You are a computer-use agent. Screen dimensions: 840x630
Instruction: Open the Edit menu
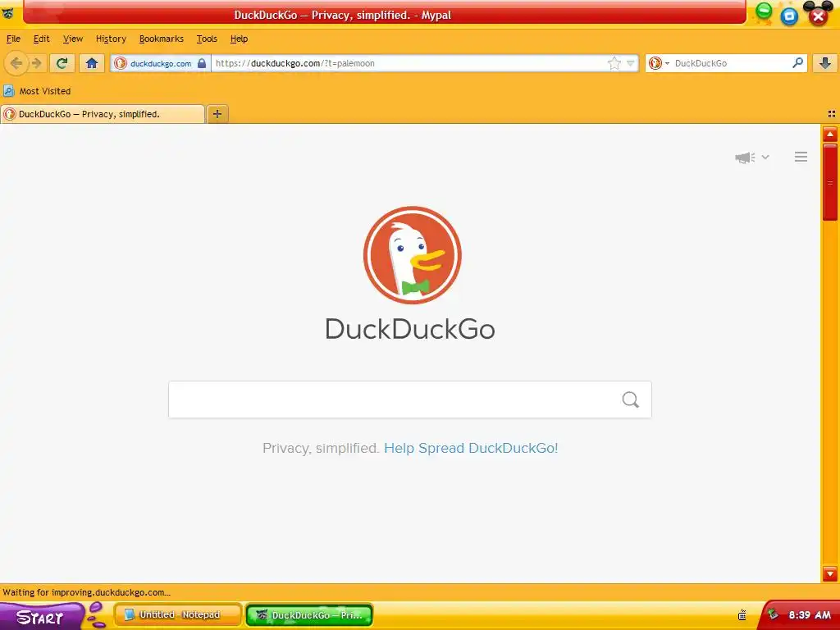(41, 39)
